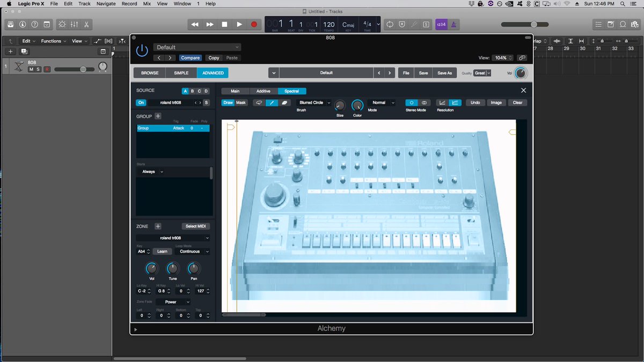Open the Quality Great dropdown
644x362 pixels.
pos(482,73)
